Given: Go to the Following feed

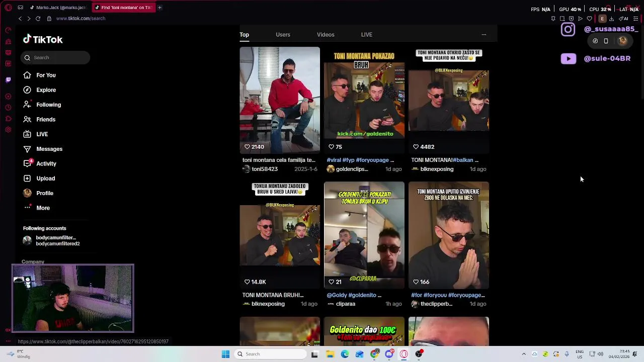Looking at the screenshot, I should pyautogui.click(x=42, y=105).
